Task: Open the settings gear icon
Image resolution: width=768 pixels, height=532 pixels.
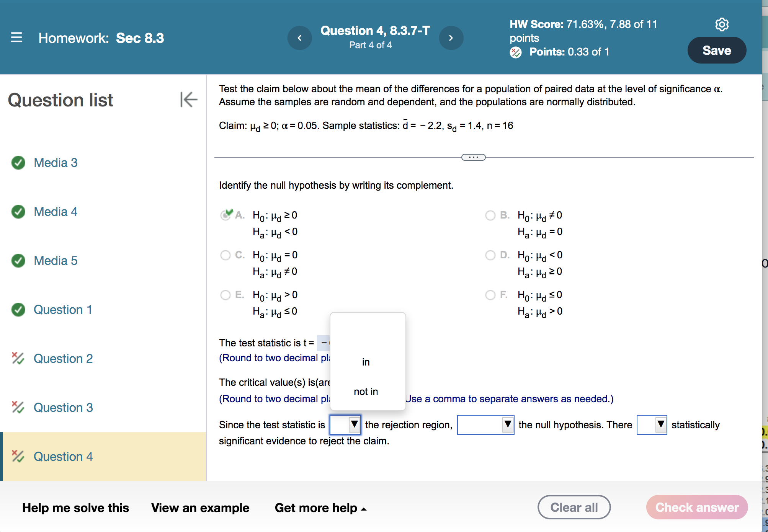Action: click(722, 24)
